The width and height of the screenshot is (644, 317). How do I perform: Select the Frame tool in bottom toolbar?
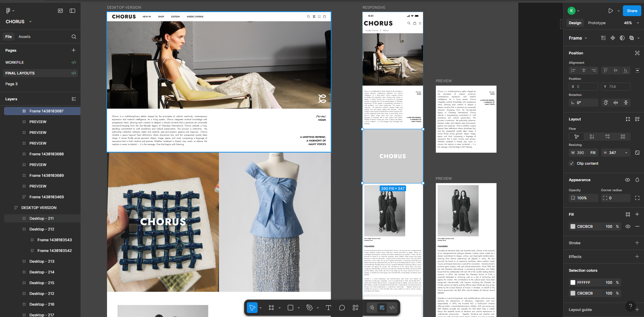(x=271, y=308)
